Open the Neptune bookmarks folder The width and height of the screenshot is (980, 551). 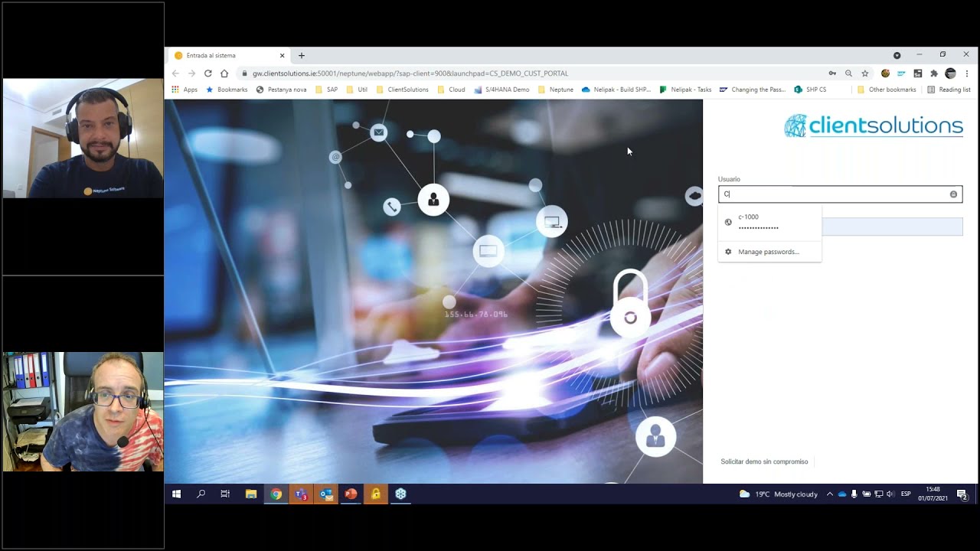click(x=555, y=90)
